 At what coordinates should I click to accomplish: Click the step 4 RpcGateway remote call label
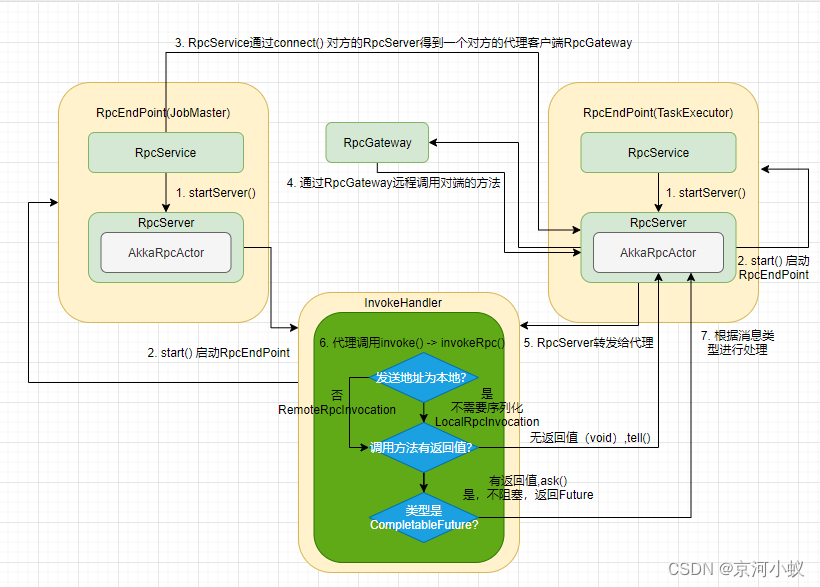393,183
